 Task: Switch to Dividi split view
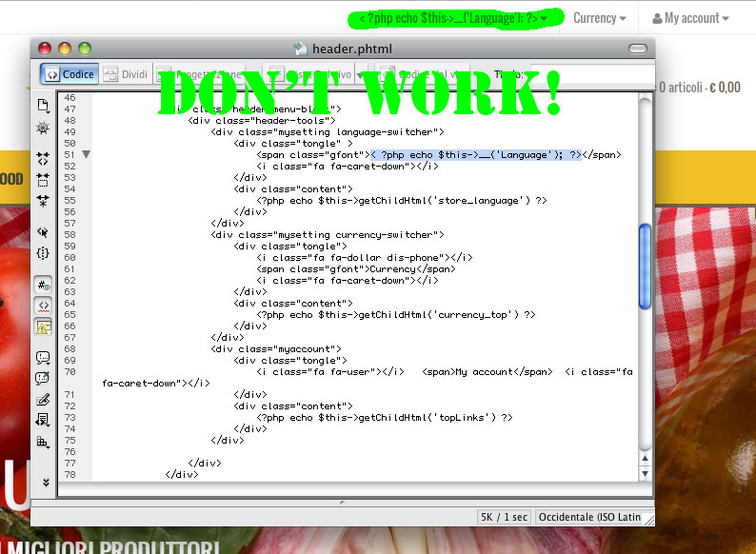point(125,74)
